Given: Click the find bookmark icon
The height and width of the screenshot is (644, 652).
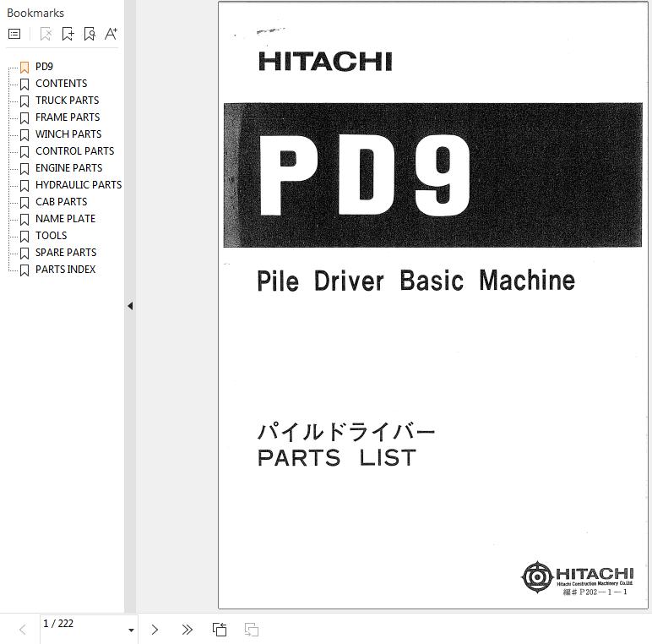Looking at the screenshot, I should 90,34.
